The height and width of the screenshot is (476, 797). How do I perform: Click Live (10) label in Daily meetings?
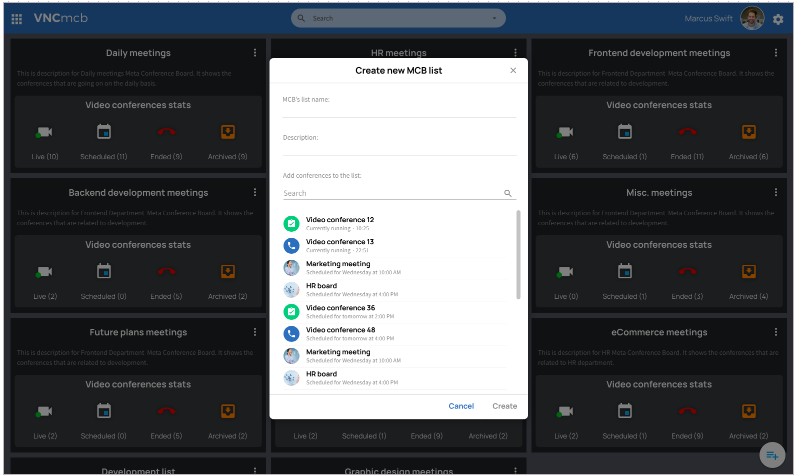[45, 157]
